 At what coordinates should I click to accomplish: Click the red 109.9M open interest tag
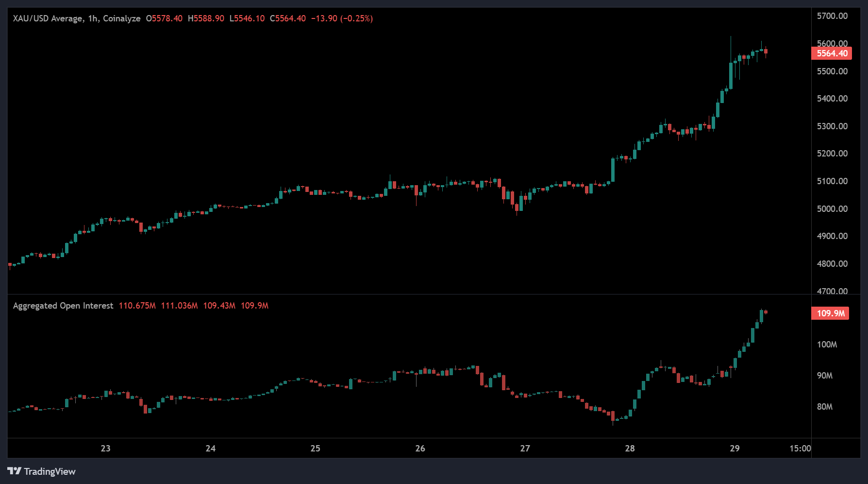pos(830,313)
